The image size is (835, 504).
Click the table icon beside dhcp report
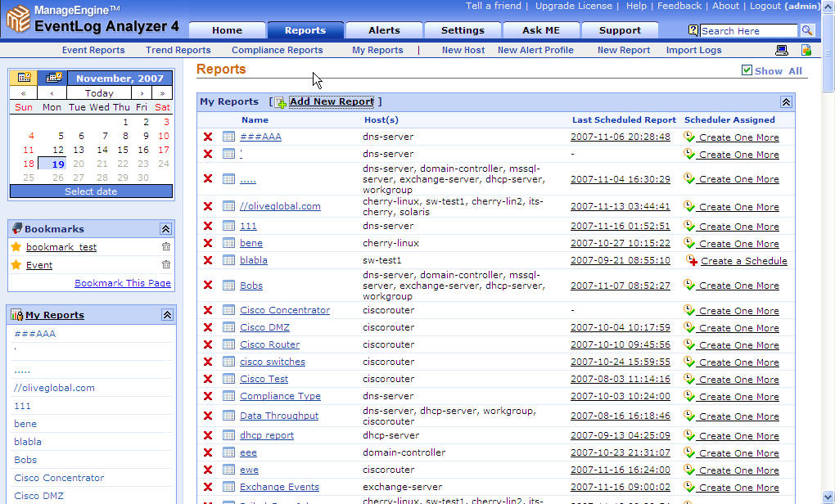(228, 434)
